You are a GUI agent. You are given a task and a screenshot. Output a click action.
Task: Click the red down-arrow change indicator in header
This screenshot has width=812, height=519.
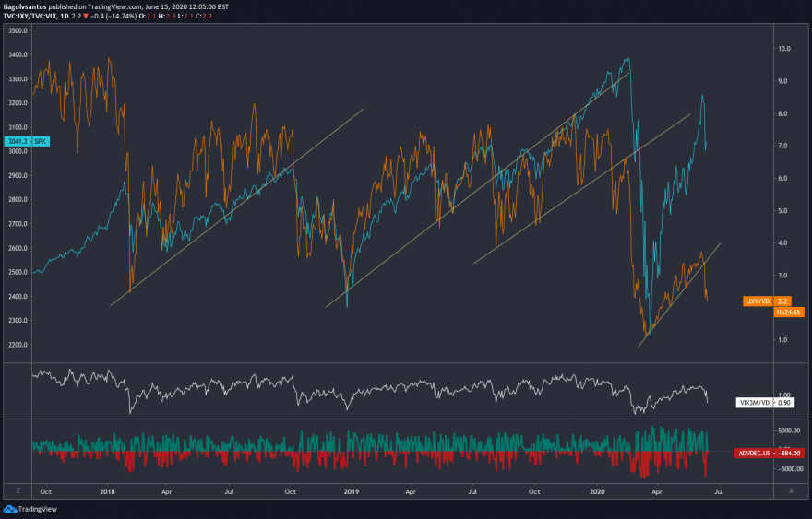pyautogui.click(x=86, y=16)
